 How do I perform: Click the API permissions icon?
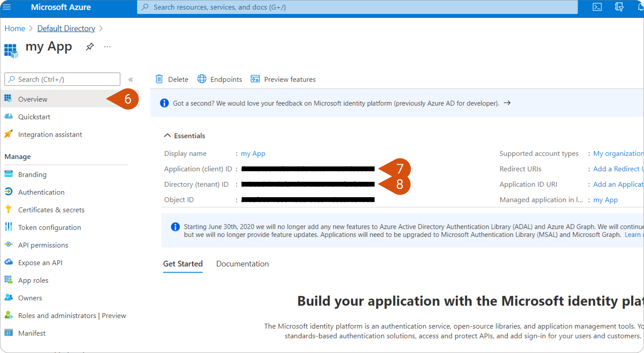9,244
